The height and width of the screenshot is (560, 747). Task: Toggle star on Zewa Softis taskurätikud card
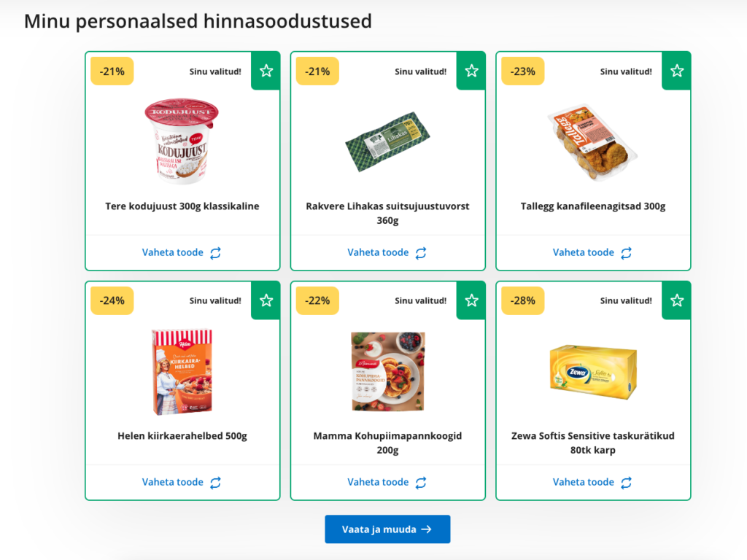click(x=677, y=300)
